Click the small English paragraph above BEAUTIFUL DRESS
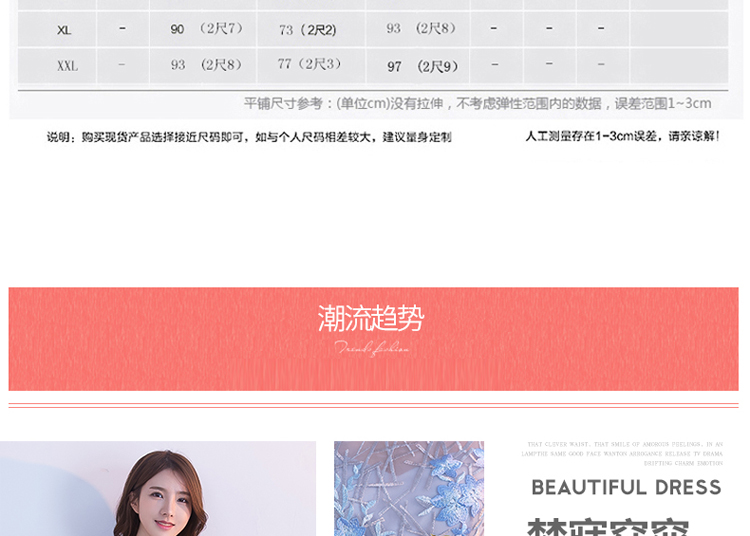The image size is (750, 536). pyautogui.click(x=622, y=453)
